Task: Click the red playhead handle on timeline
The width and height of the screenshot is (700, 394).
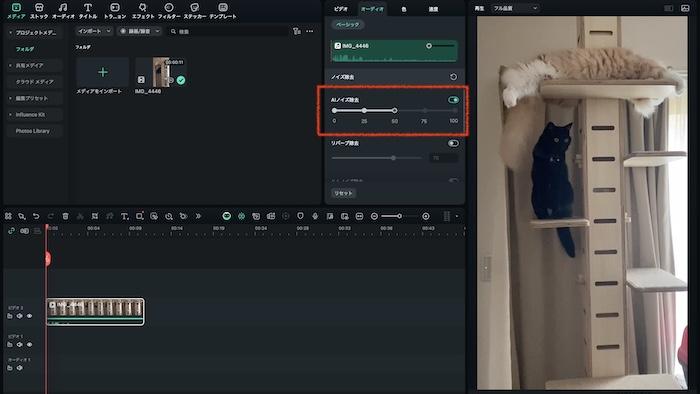Action: (47, 258)
